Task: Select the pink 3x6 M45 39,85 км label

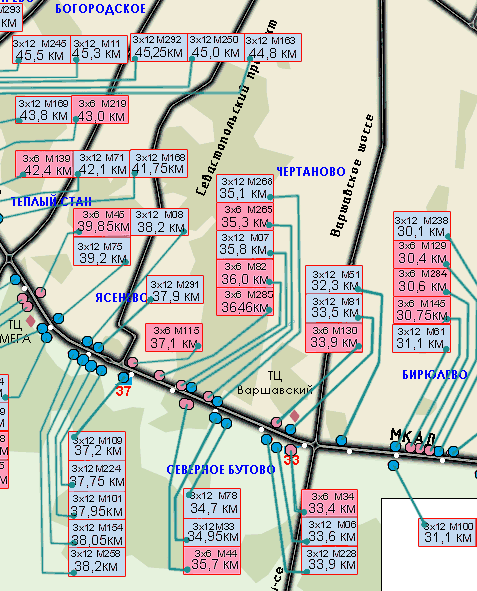Action: pos(102,222)
